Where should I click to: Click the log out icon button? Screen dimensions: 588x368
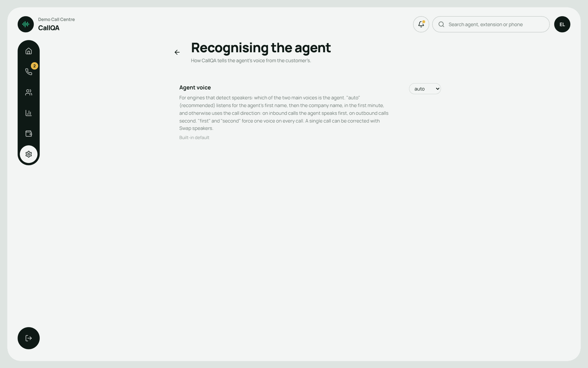click(x=29, y=338)
